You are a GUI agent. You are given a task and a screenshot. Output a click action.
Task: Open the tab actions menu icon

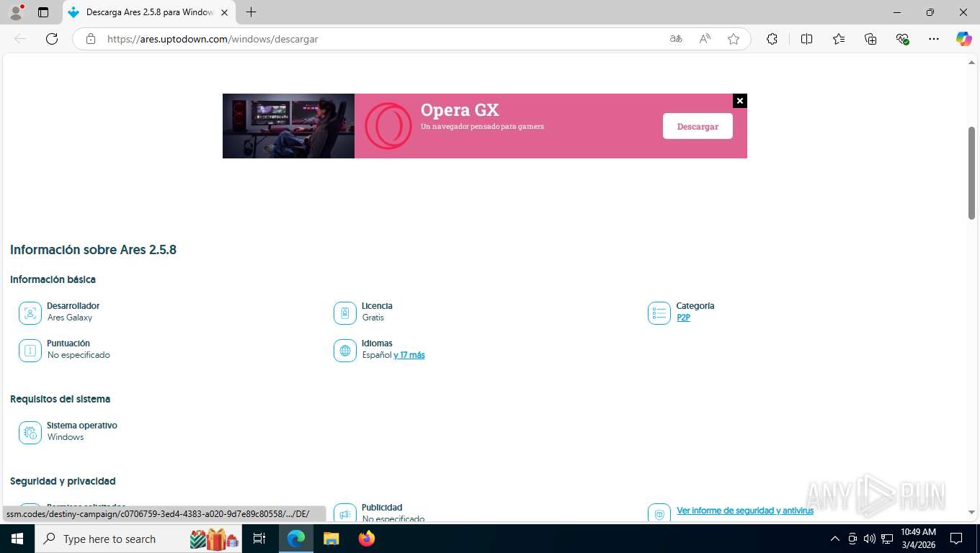click(43, 12)
